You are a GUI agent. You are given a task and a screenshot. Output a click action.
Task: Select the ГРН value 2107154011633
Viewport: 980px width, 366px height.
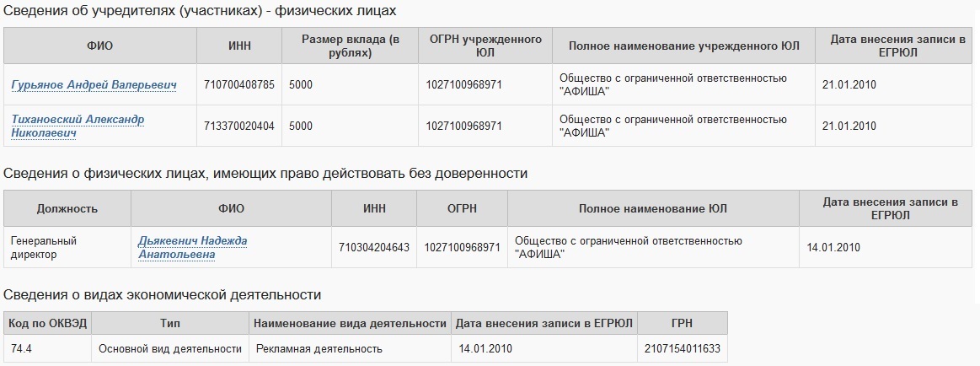point(682,348)
